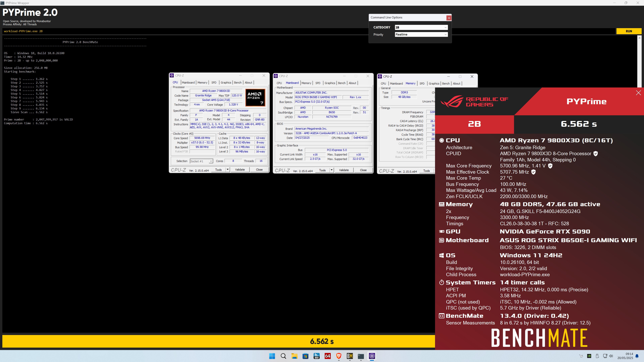Open NVIDIA tray icon
644x362 pixels.
pos(589,356)
